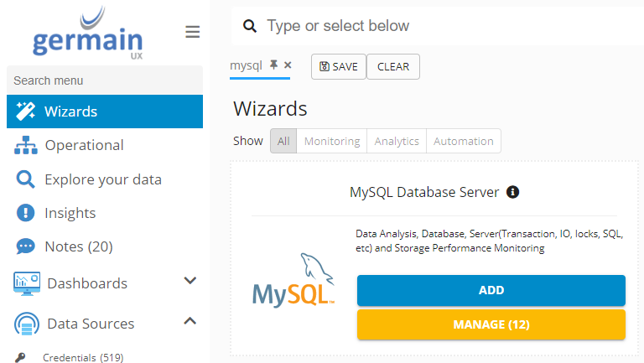644x363 pixels.
Task: Expand the Dashboards menu chevron
Action: (190, 281)
